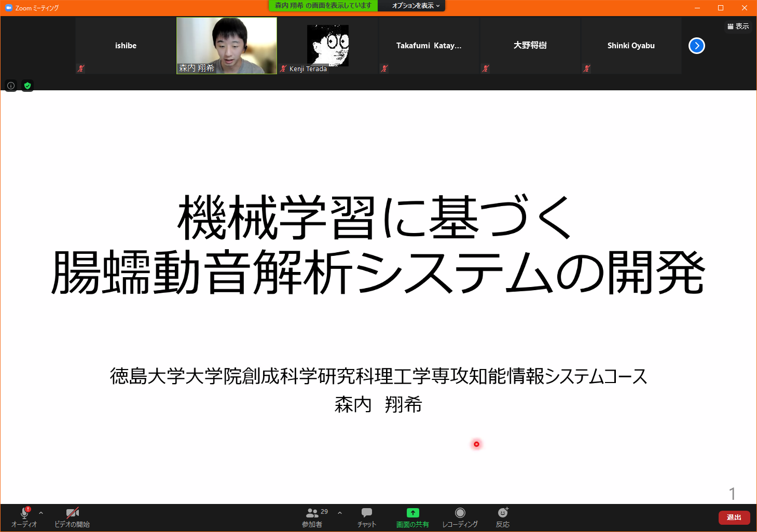The image size is (757, 532).
Task: Leave the meeting with the 退出 button
Action: tap(734, 517)
